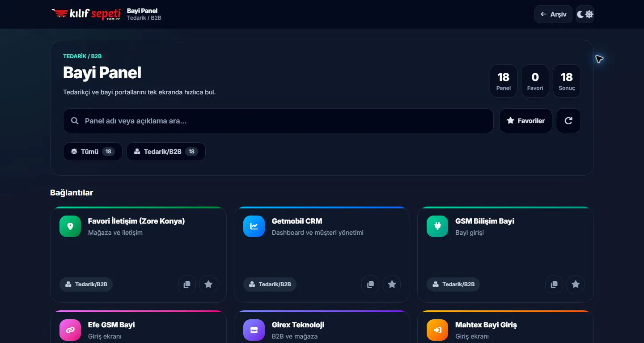The width and height of the screenshot is (644, 343).
Task: Click the plug icon of GSM Bilişim Bayi
Action: click(437, 226)
